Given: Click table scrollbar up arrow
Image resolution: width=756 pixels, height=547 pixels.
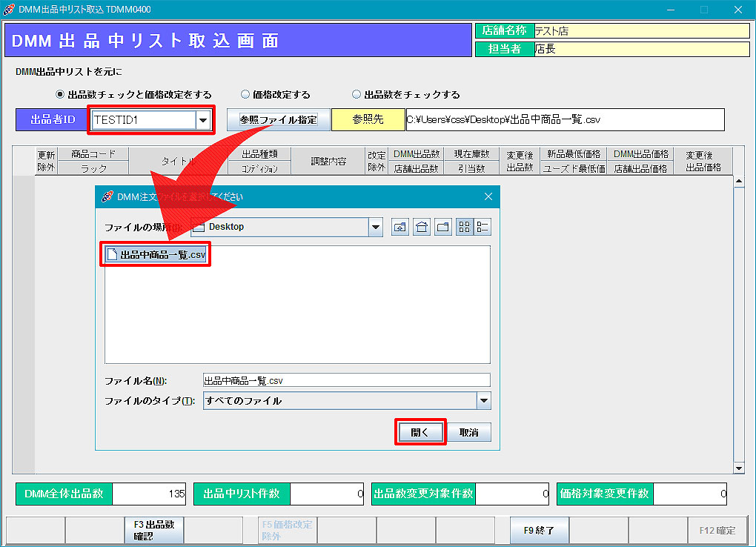Looking at the screenshot, I should (x=739, y=182).
